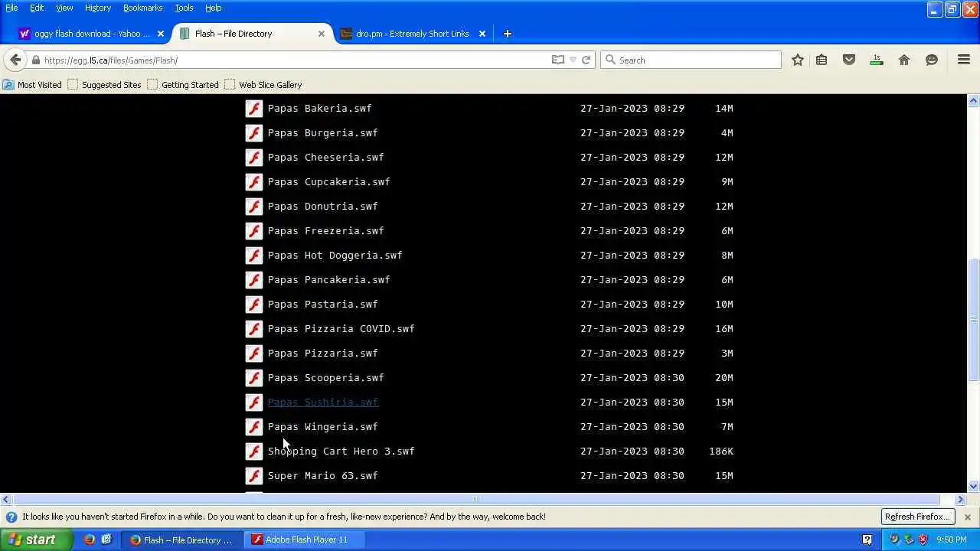The width and height of the screenshot is (980, 551).
Task: Open the Web Slice Gallery bookmark
Action: (x=263, y=85)
